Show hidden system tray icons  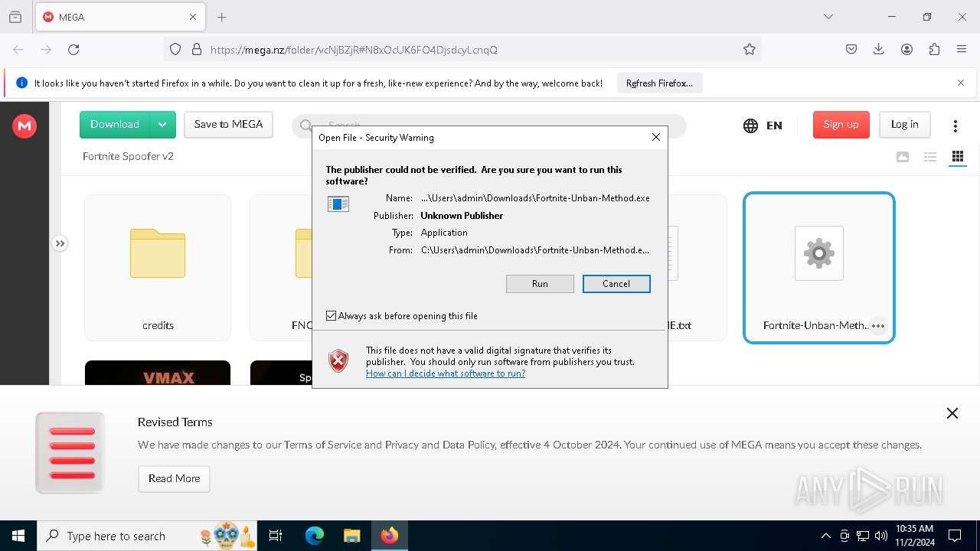(x=825, y=536)
